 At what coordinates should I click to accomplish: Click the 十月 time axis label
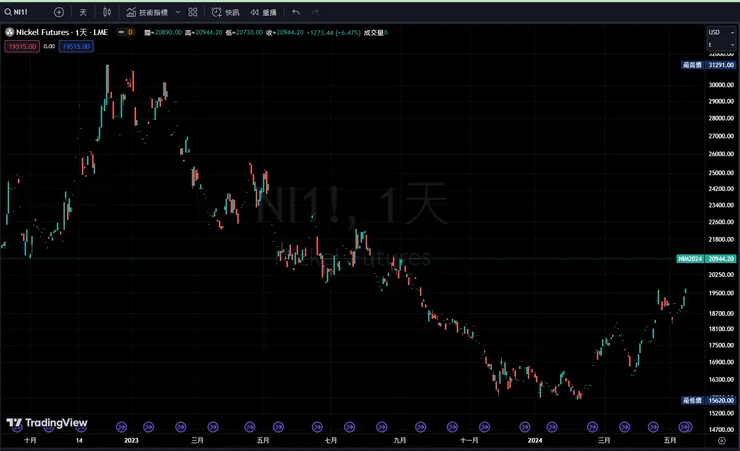pos(30,441)
